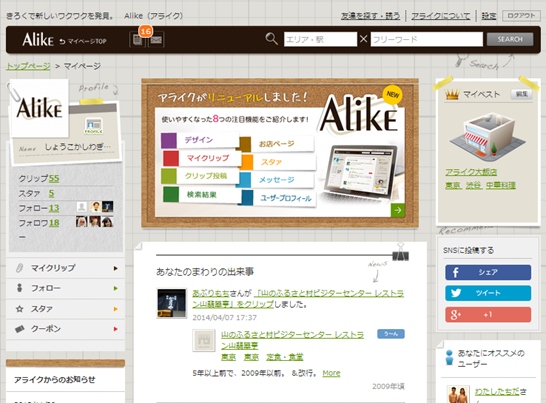Click the More link in the clip
546x403 pixels.
[331, 373]
